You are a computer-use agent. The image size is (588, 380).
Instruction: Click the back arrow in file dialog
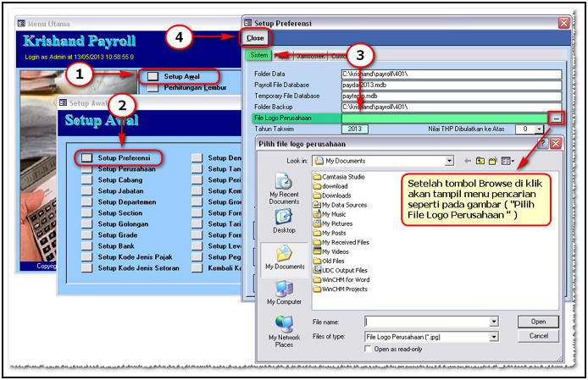[x=466, y=161]
